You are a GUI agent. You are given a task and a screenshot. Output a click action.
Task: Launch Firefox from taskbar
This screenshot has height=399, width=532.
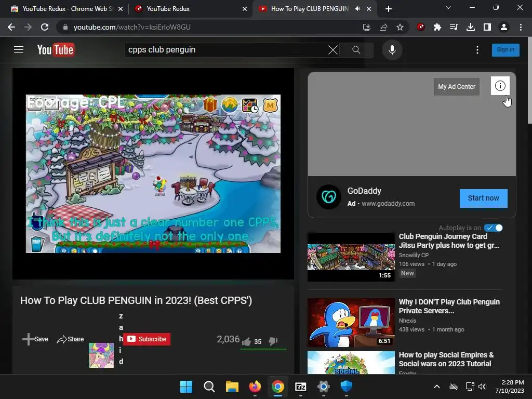pos(255,387)
